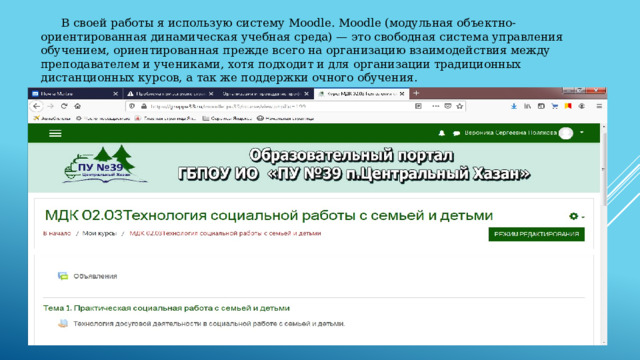The image size is (640, 360).
Task: Click the browser forward arrow button
Action: click(51, 106)
